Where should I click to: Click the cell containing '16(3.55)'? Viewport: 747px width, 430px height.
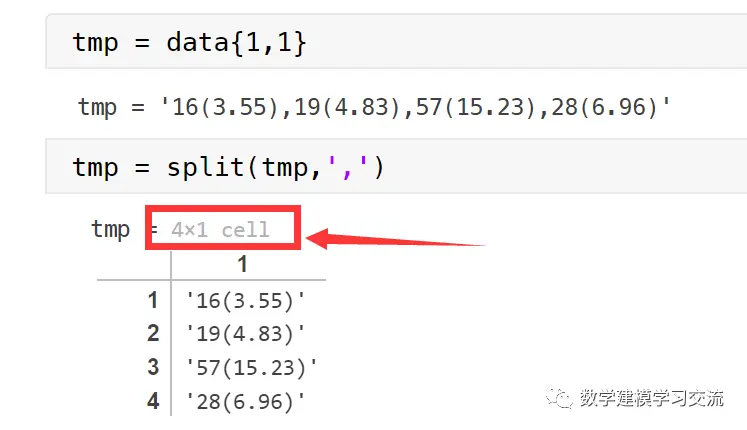(x=245, y=301)
